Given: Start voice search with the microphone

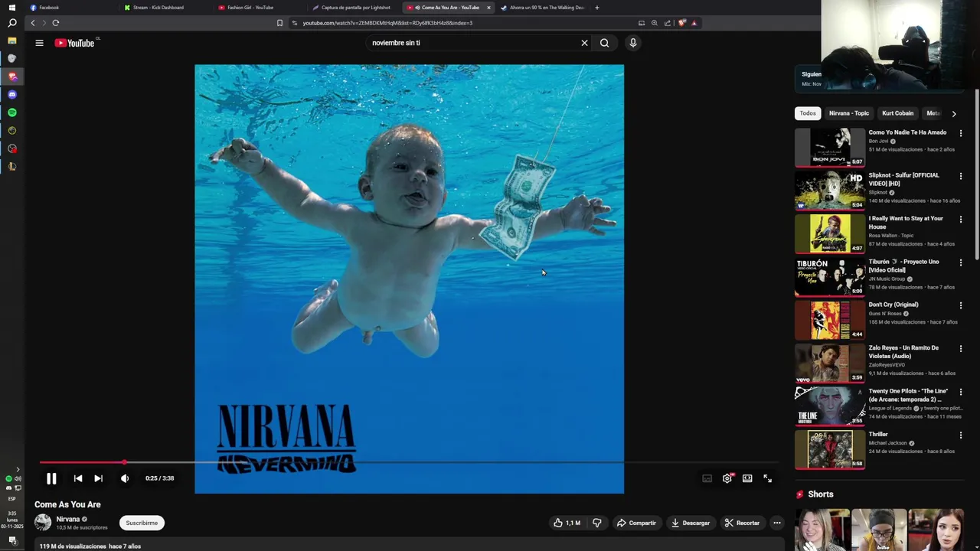Looking at the screenshot, I should 632,43.
